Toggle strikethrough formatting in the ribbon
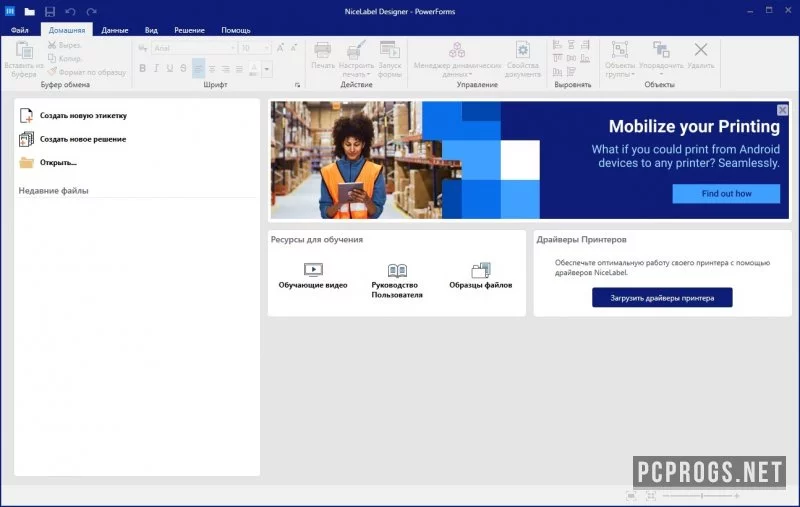The width and height of the screenshot is (800, 507). (184, 68)
